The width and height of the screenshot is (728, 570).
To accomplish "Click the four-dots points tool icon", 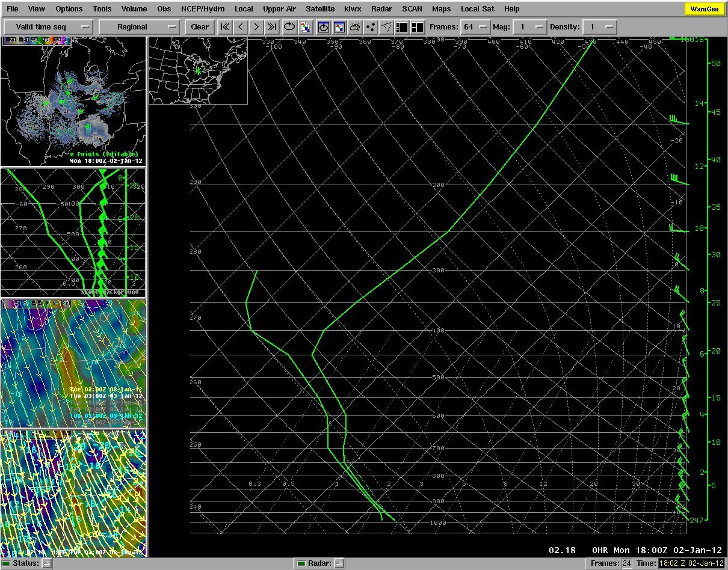I will (x=371, y=26).
